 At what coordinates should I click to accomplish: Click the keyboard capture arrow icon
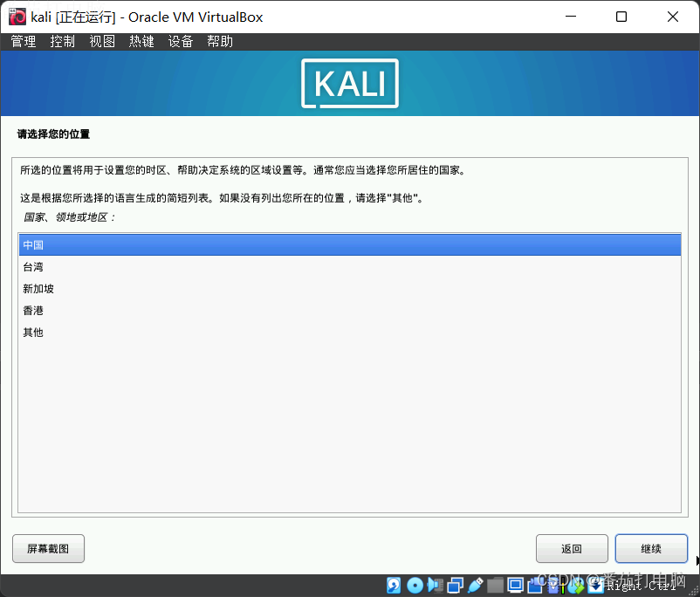coord(596,586)
